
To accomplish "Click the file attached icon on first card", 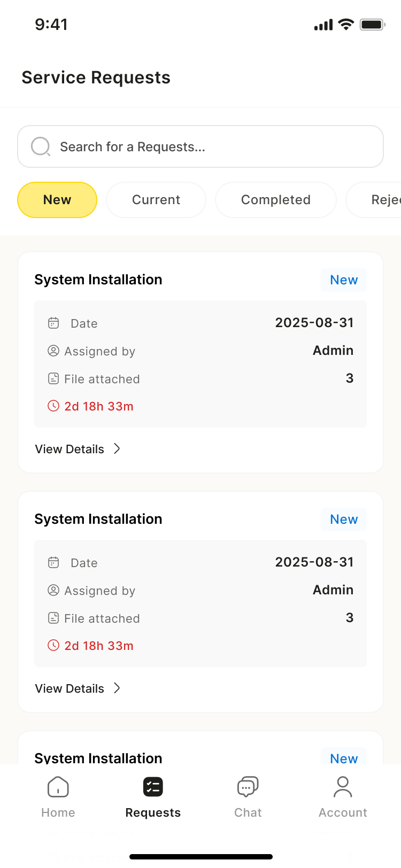I will point(53,378).
